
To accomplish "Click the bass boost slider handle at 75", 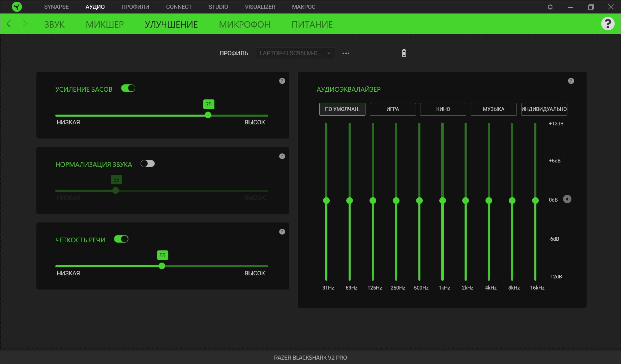I will point(208,115).
